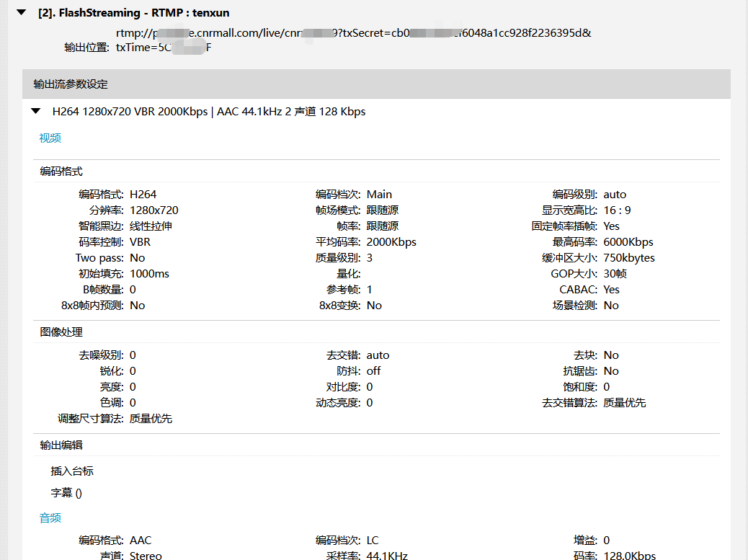Click the 智能黑边 value 线性拉伸
748x560 pixels.
coord(151,226)
